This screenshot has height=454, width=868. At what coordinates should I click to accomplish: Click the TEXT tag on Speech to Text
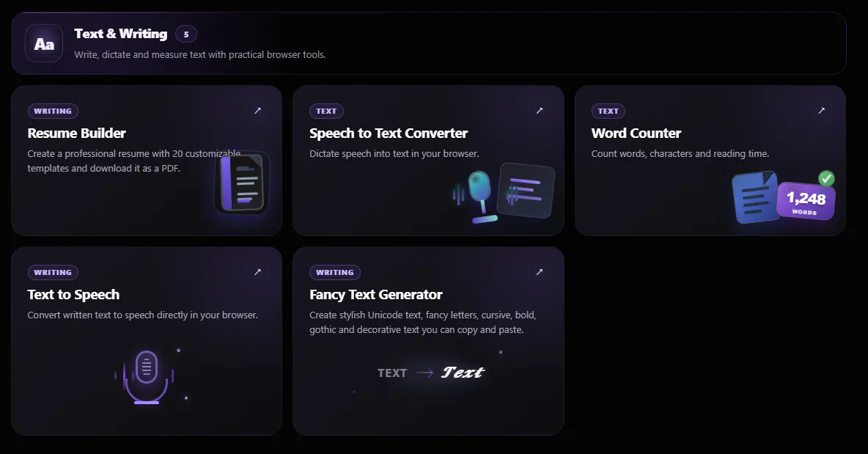(x=326, y=111)
